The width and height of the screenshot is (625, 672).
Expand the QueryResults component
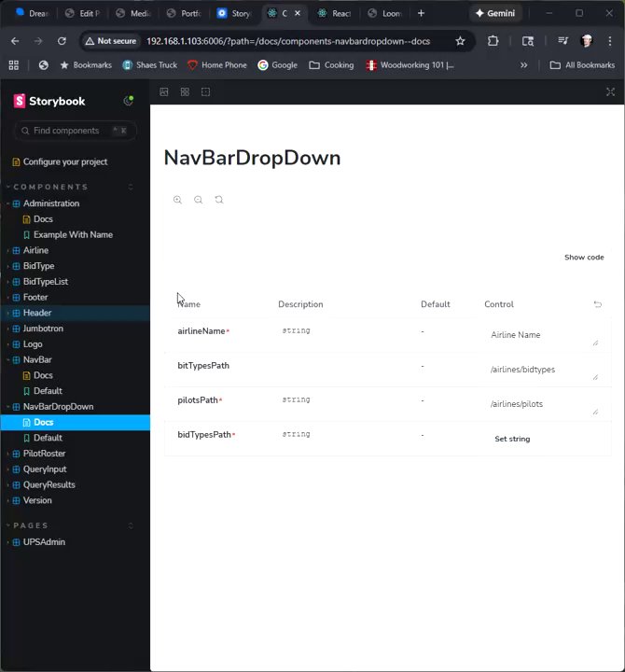tap(49, 484)
